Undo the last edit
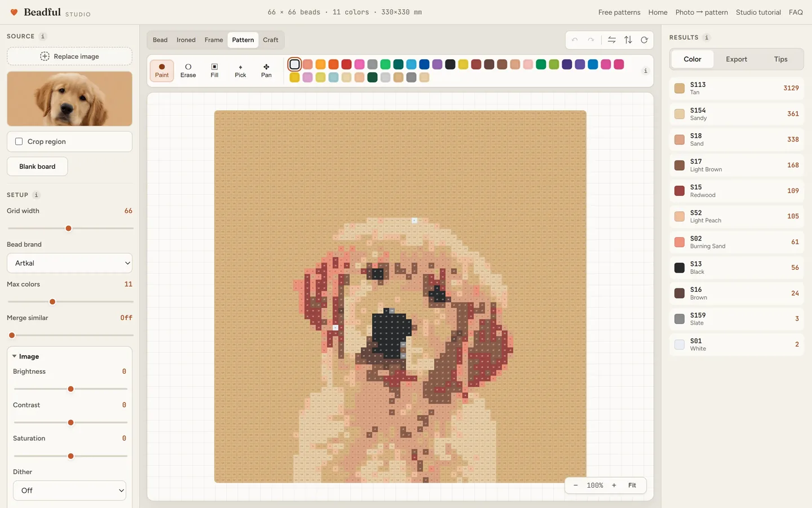 tap(575, 40)
